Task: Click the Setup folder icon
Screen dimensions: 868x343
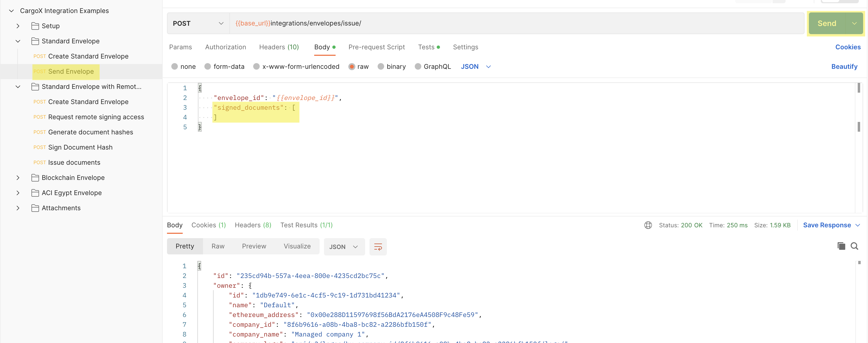Action: (35, 26)
